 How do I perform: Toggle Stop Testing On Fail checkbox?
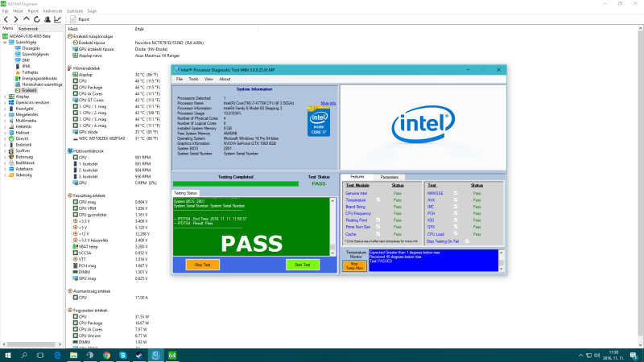pos(467,241)
